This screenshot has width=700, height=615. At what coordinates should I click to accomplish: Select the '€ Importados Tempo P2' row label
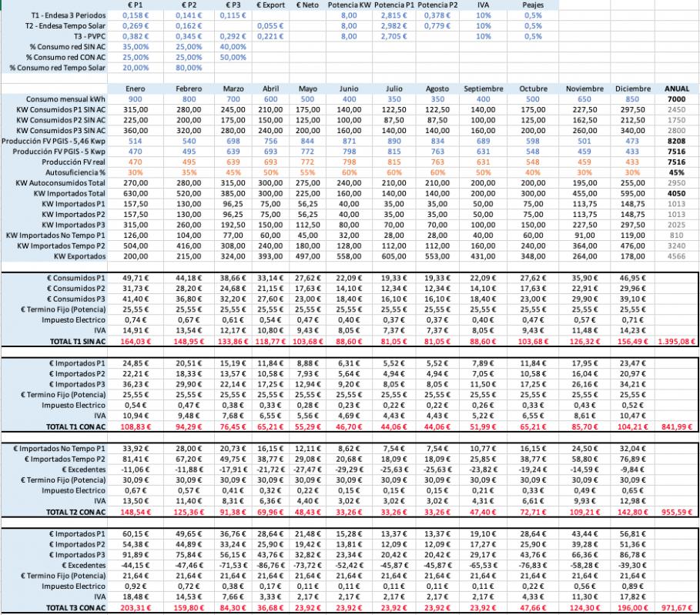(65, 460)
